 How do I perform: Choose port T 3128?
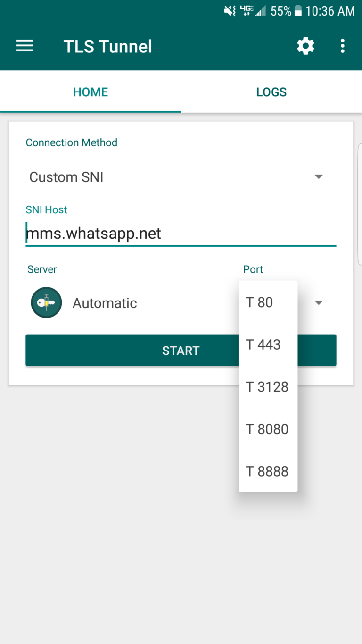(x=267, y=387)
